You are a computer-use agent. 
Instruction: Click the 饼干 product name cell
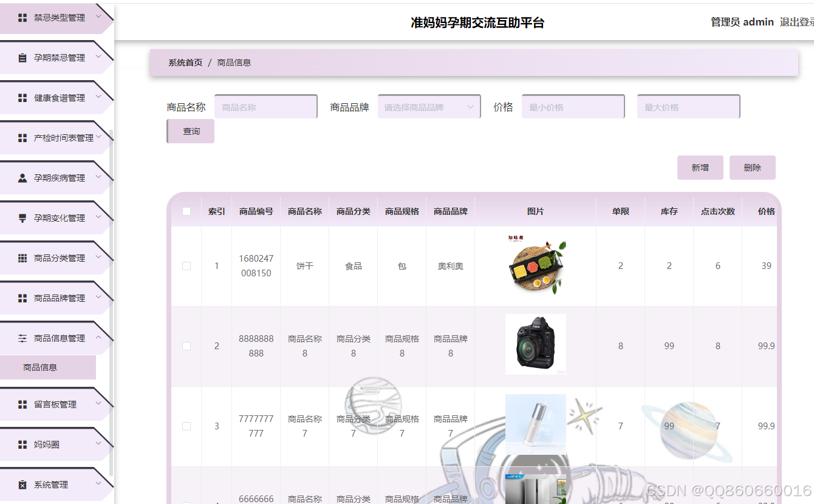click(305, 266)
